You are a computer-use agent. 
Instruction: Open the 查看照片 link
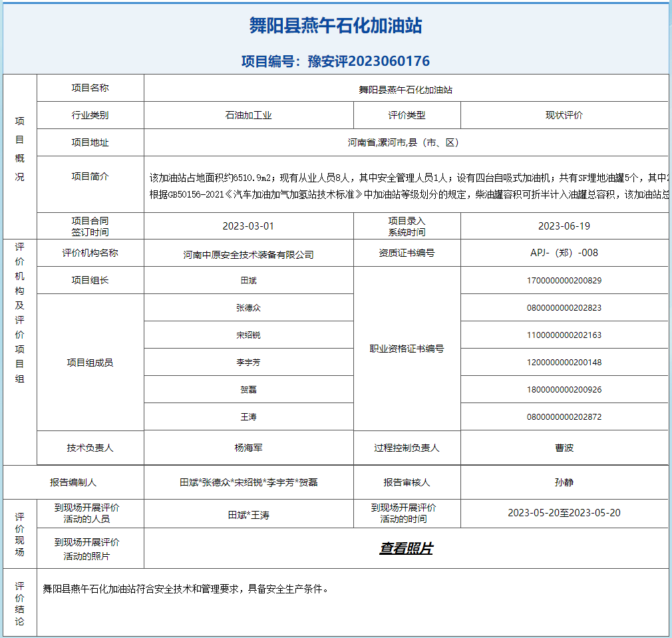tap(406, 548)
